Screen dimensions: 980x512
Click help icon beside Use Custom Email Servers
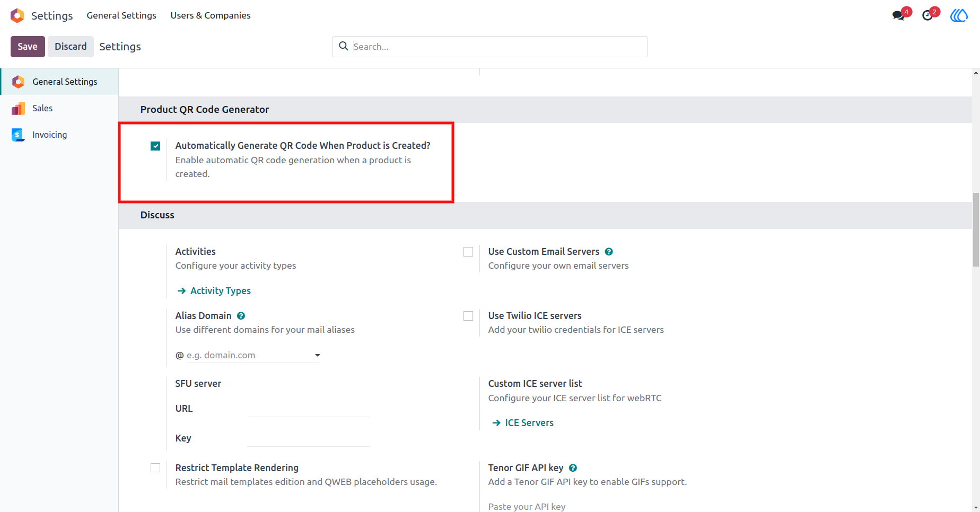tap(609, 252)
